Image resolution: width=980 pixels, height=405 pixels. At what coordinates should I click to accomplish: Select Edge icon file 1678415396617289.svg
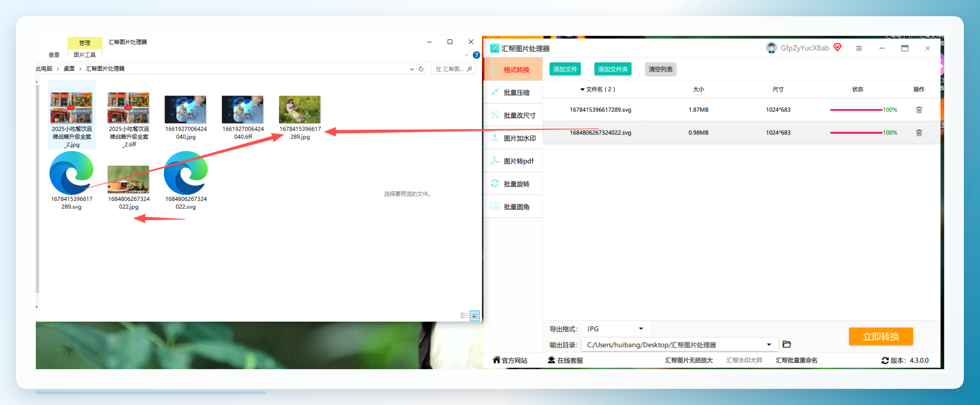point(72,181)
